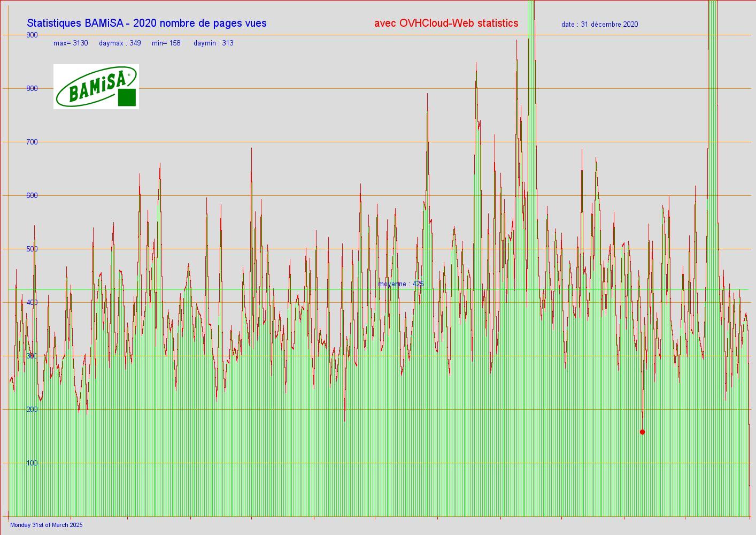Select the 'max= 3130' statistic
The image size is (756, 535).
pos(71,43)
